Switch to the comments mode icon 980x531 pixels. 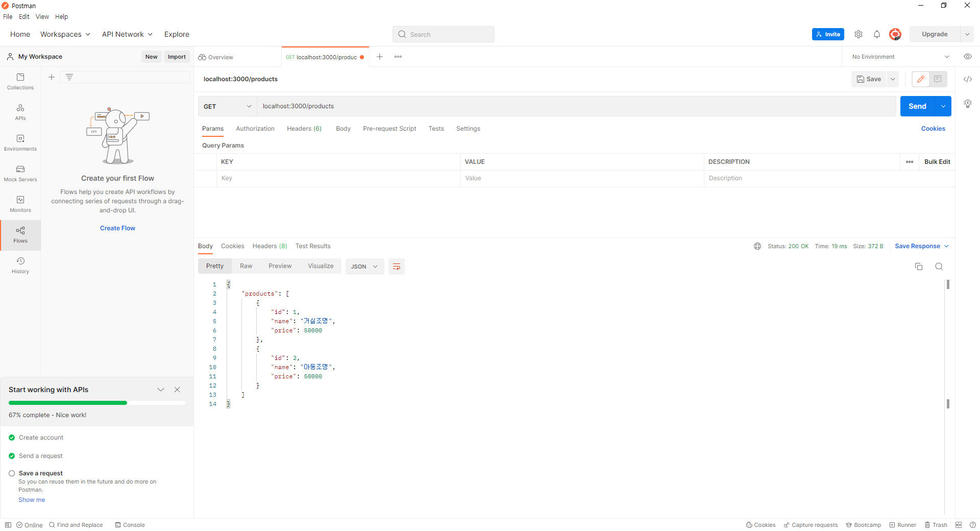point(938,79)
